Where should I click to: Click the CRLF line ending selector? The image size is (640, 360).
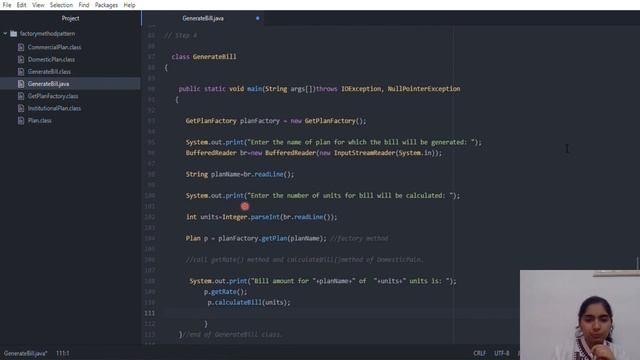click(x=480, y=353)
